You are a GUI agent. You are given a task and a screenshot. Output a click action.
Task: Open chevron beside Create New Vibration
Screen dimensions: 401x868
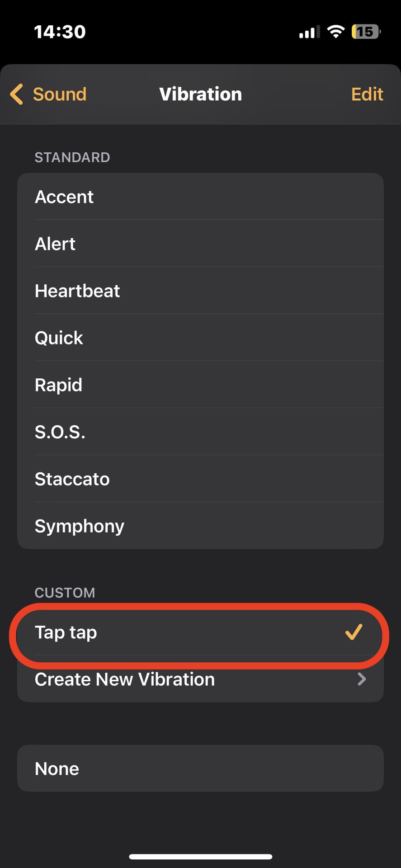[x=361, y=679]
